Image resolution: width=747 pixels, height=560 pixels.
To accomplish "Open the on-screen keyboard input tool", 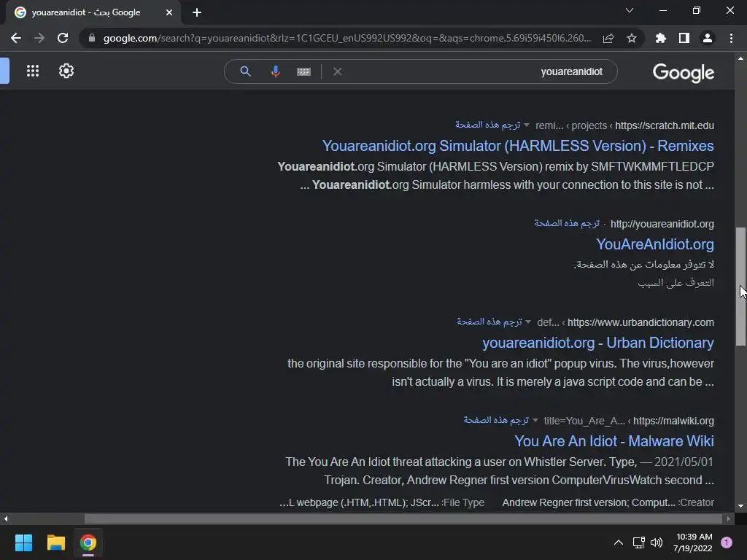I will click(303, 71).
